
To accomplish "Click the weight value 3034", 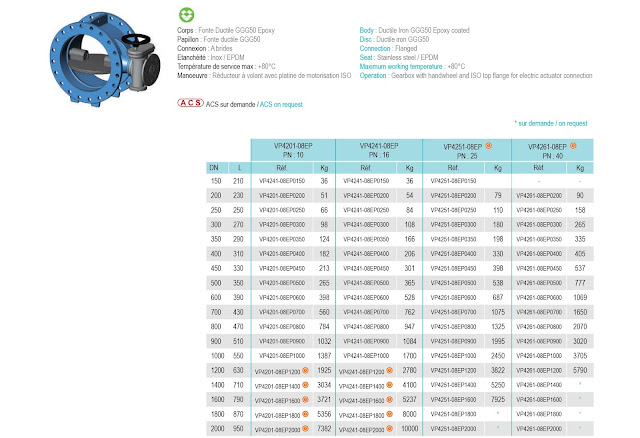I will tap(324, 385).
